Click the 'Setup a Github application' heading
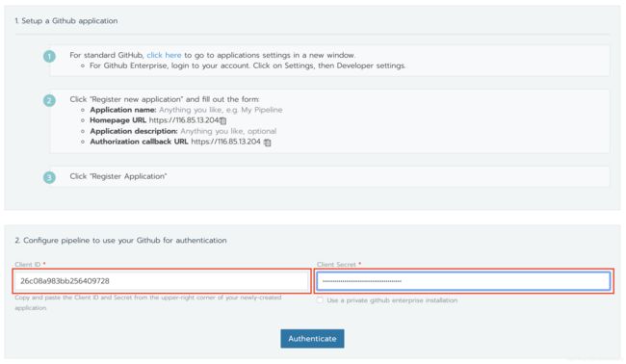626x364 pixels. tap(66, 21)
